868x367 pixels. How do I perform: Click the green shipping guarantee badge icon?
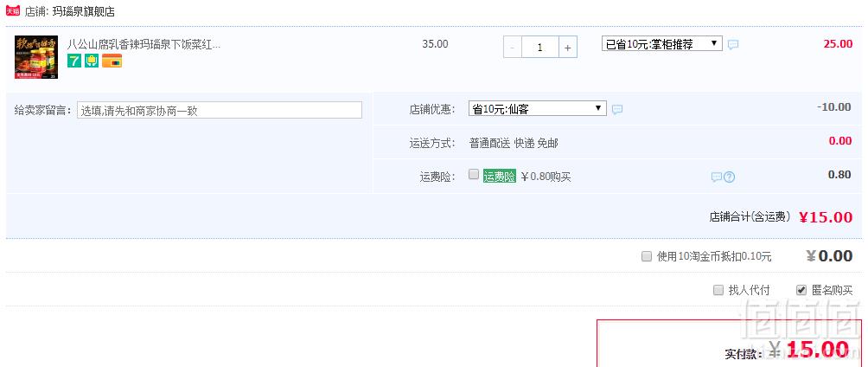(92, 61)
